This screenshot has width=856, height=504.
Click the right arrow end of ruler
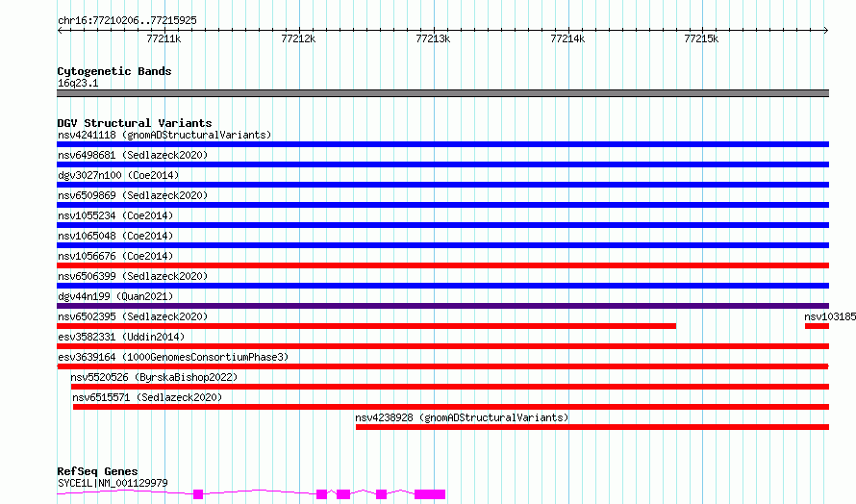pyautogui.click(x=826, y=31)
